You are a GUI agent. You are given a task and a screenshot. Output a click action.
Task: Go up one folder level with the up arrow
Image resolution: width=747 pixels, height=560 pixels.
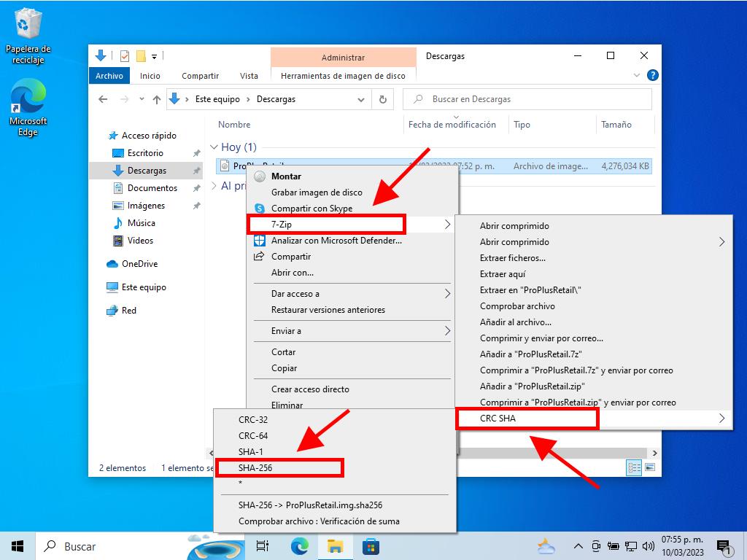click(x=156, y=99)
